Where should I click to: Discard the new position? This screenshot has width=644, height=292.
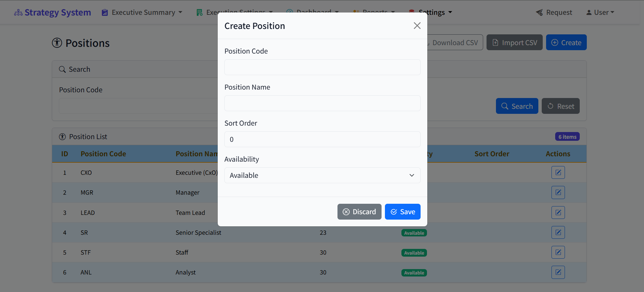coord(359,212)
